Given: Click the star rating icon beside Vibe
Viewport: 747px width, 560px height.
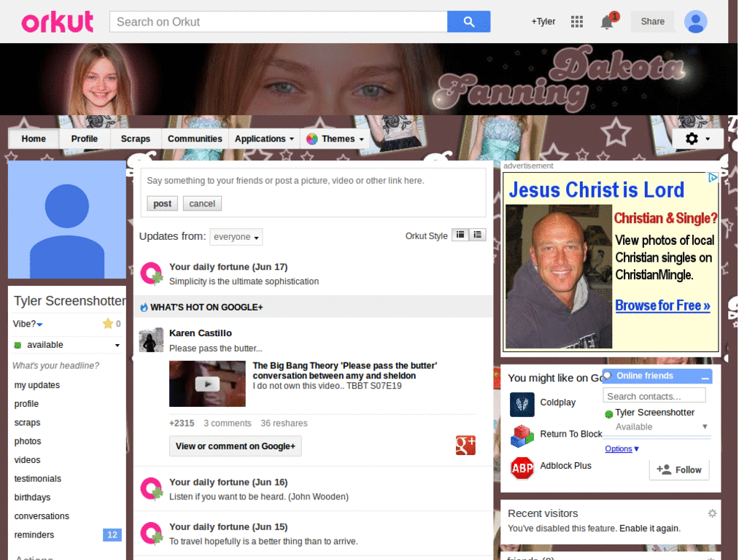Looking at the screenshot, I should tap(108, 324).
